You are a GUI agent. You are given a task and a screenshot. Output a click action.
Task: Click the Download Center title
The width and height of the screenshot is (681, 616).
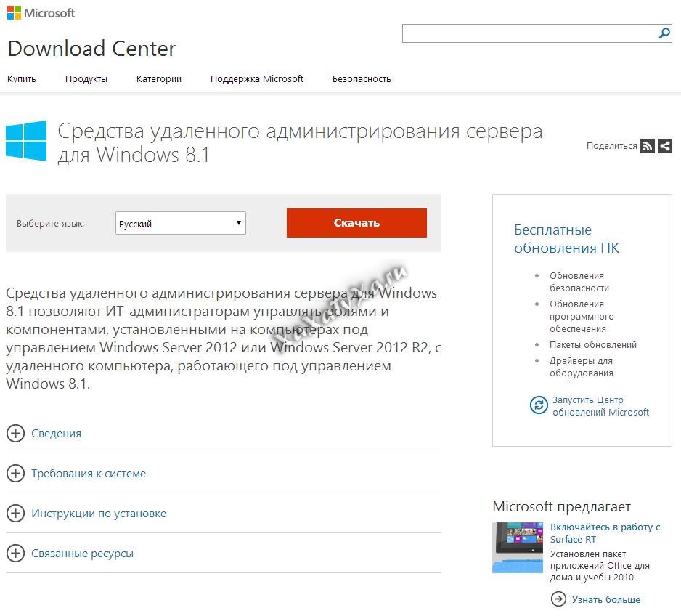pos(91,48)
